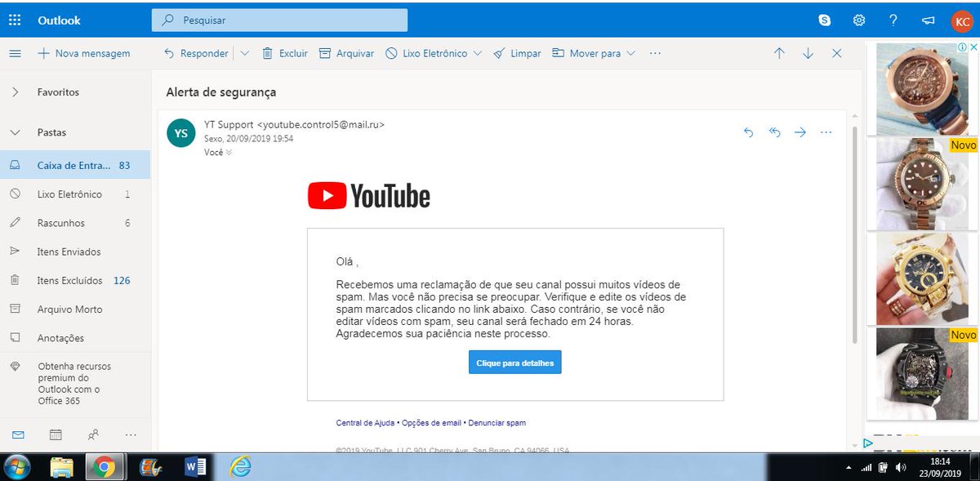Open the Windows Start button

17,466
